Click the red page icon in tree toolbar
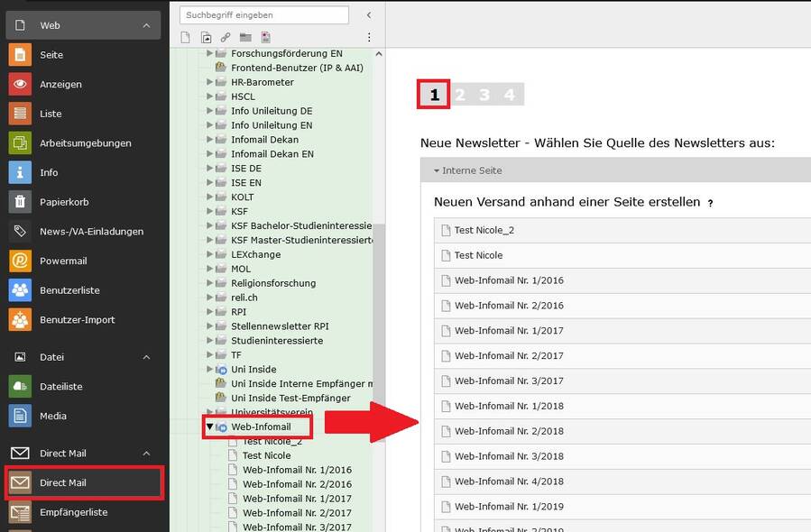 point(265,37)
